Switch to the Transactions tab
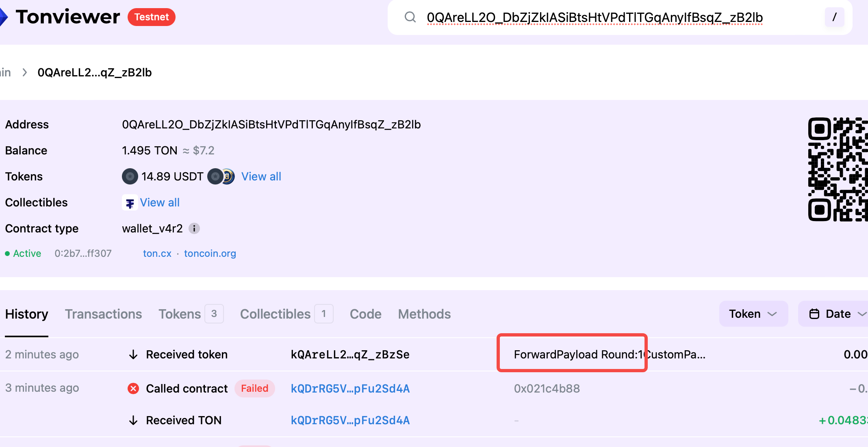 [104, 314]
